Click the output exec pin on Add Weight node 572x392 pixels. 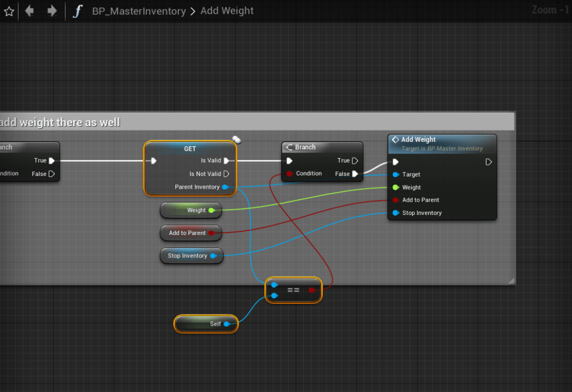(x=489, y=162)
